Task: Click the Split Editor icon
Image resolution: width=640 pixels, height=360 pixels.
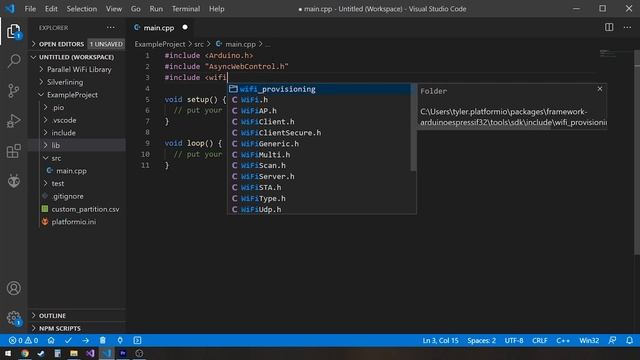Action: pyautogui.click(x=609, y=27)
